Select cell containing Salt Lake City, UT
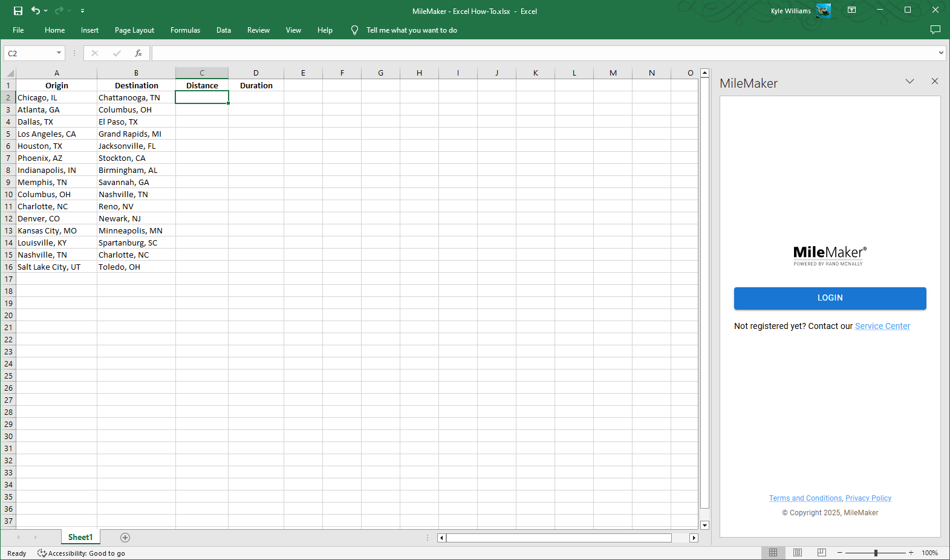The image size is (950, 560). (x=57, y=267)
